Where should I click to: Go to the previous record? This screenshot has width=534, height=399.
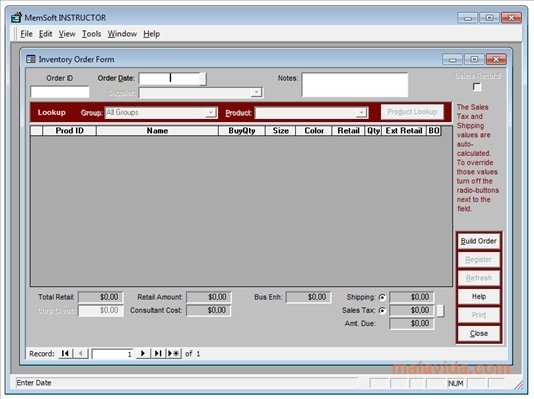[x=81, y=353]
